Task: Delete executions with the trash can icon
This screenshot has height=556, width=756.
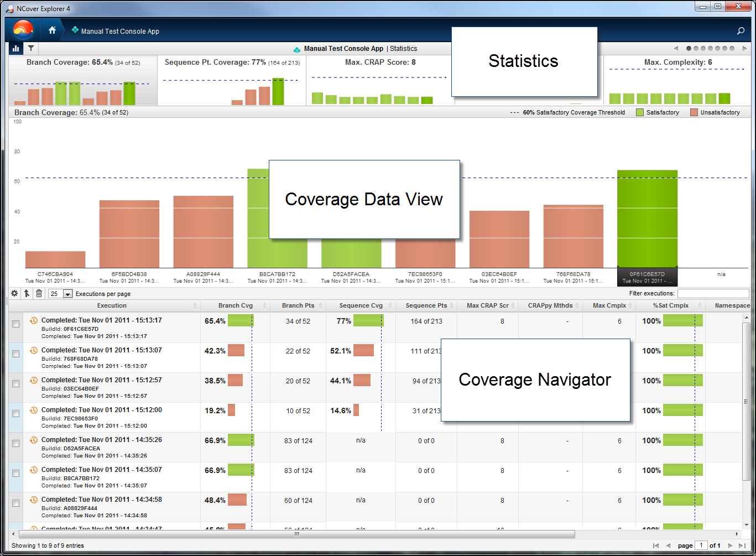Action: point(39,293)
